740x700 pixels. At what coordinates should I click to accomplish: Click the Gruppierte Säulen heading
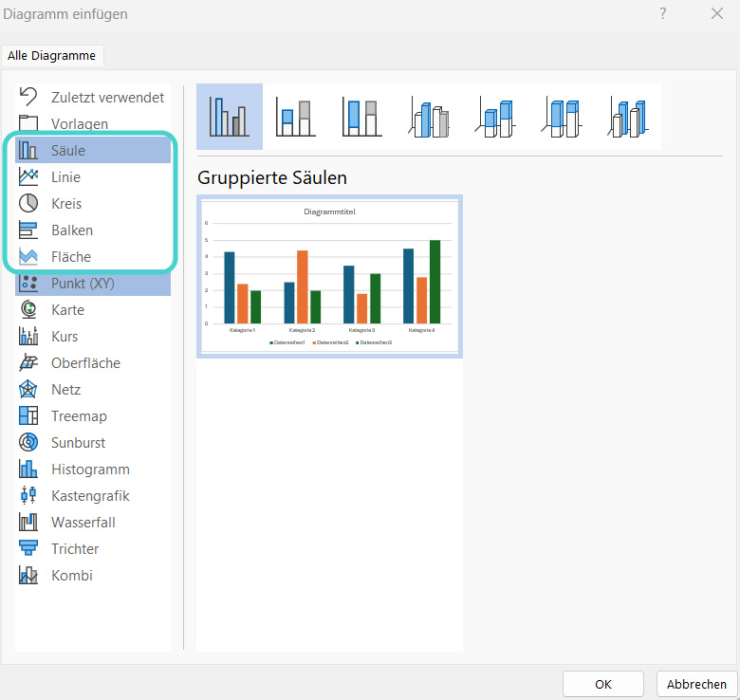pyautogui.click(x=272, y=177)
